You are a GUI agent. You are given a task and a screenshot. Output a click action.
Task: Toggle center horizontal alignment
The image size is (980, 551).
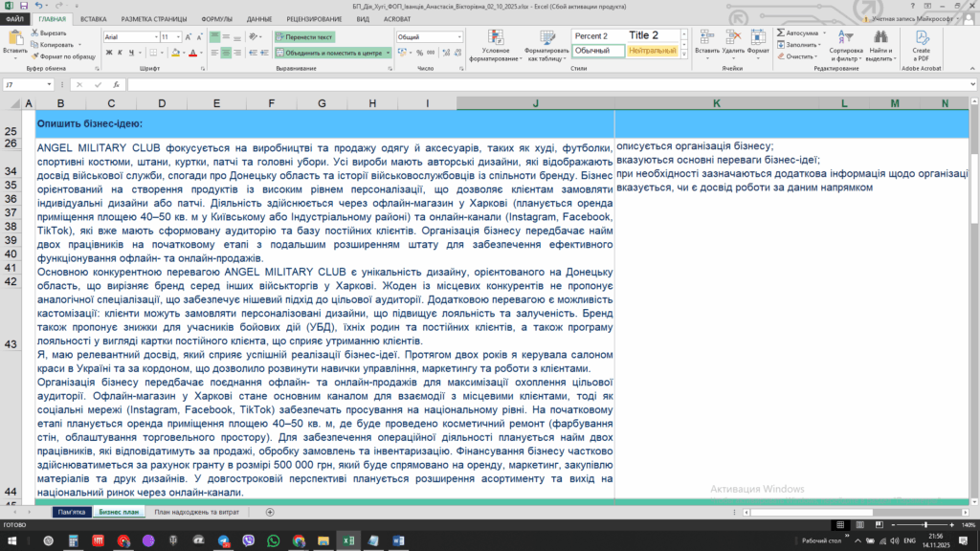click(225, 53)
